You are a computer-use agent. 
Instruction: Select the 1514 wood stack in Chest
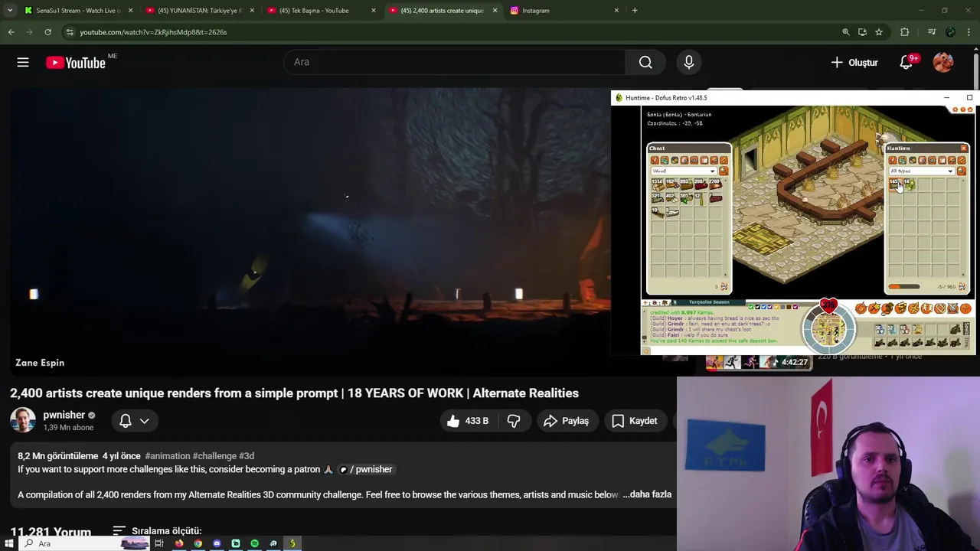click(x=657, y=185)
